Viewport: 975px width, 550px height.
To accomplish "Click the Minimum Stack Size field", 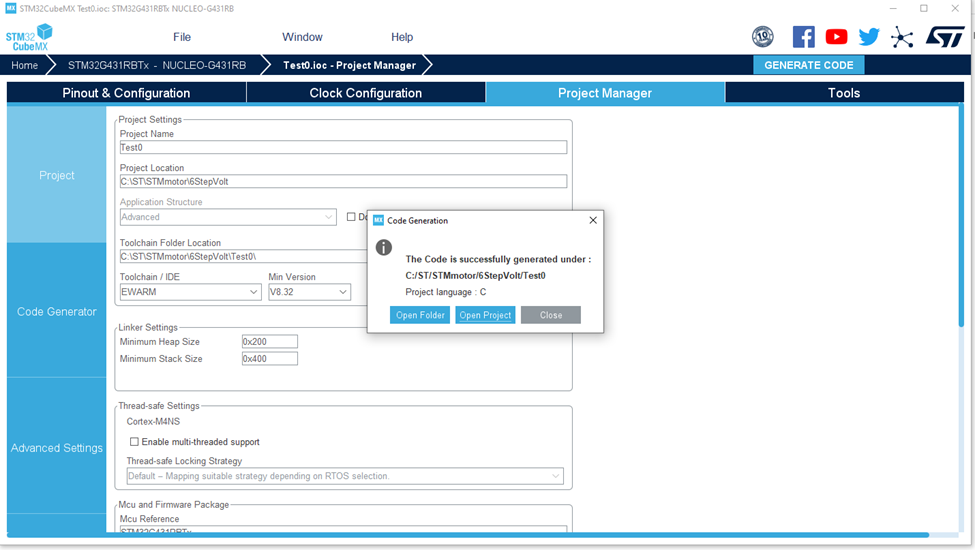I will click(x=270, y=359).
